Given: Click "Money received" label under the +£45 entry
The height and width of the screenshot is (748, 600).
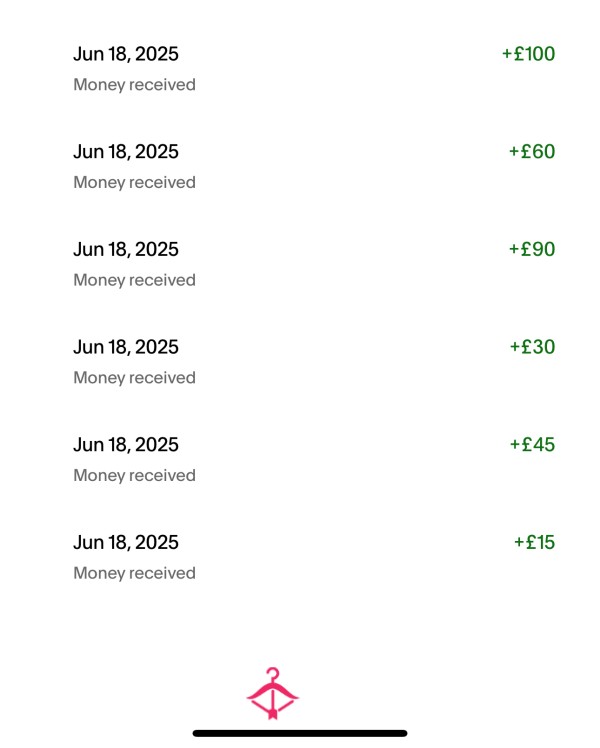Looking at the screenshot, I should (134, 476).
